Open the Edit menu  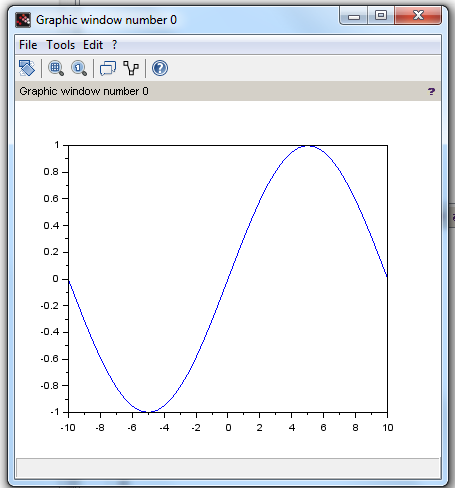(x=93, y=45)
